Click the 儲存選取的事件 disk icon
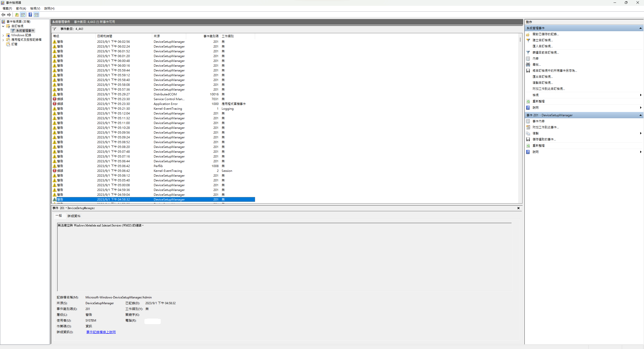The image size is (644, 349). click(528, 139)
